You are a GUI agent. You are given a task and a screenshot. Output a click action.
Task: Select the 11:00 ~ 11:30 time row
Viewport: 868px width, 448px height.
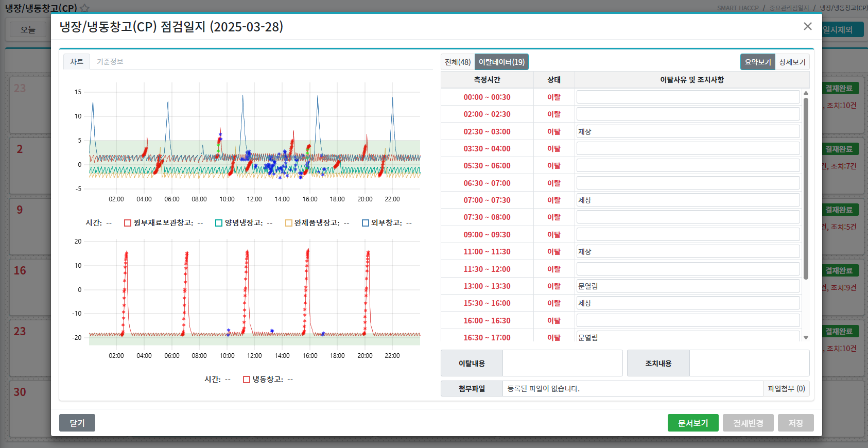tap(487, 252)
